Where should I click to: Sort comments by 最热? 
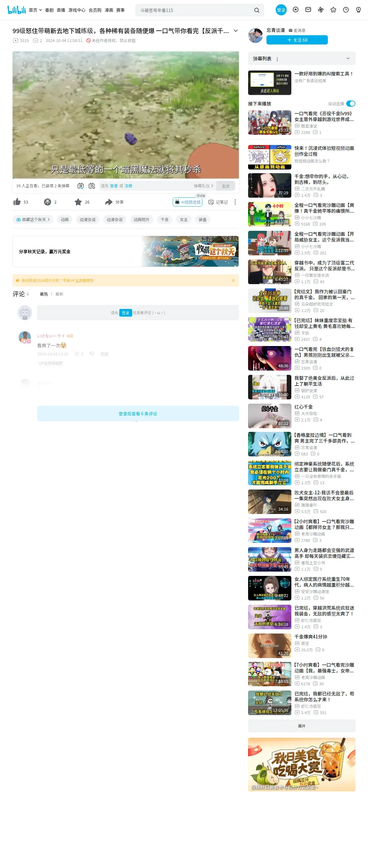click(x=44, y=294)
